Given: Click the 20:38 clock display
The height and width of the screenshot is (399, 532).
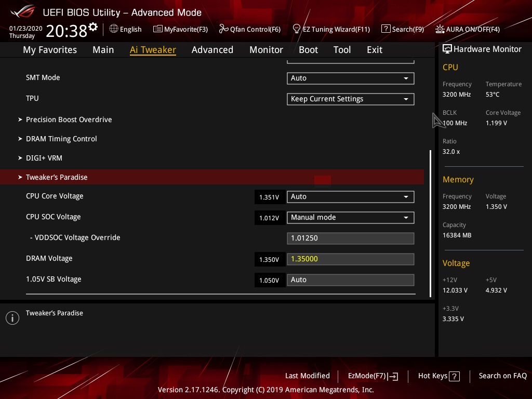Looking at the screenshot, I should pyautogui.click(x=66, y=31).
